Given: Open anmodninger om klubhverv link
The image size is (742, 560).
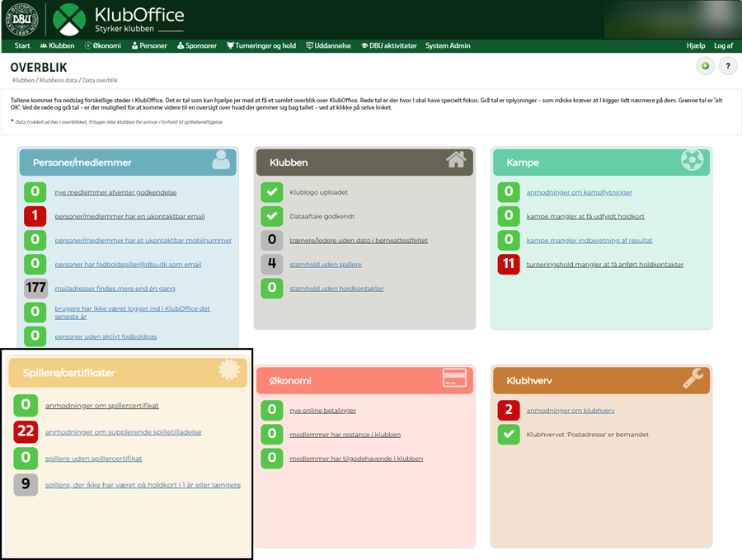Looking at the screenshot, I should pyautogui.click(x=571, y=411).
